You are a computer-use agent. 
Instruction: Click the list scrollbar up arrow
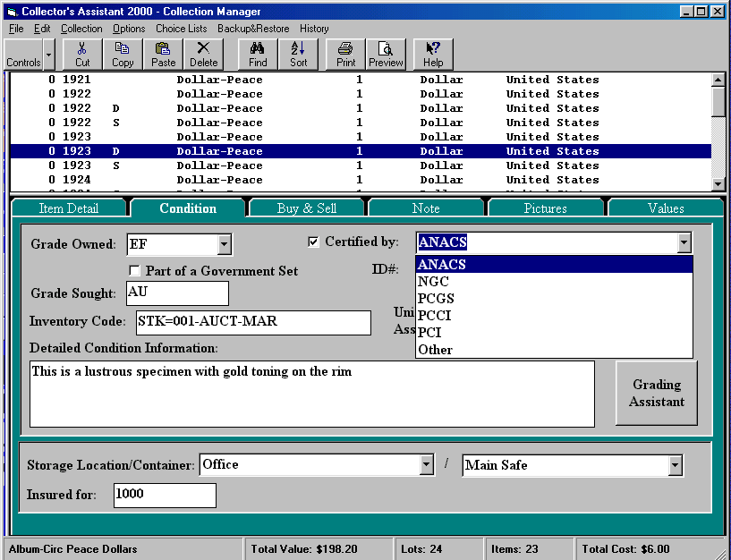click(x=718, y=80)
